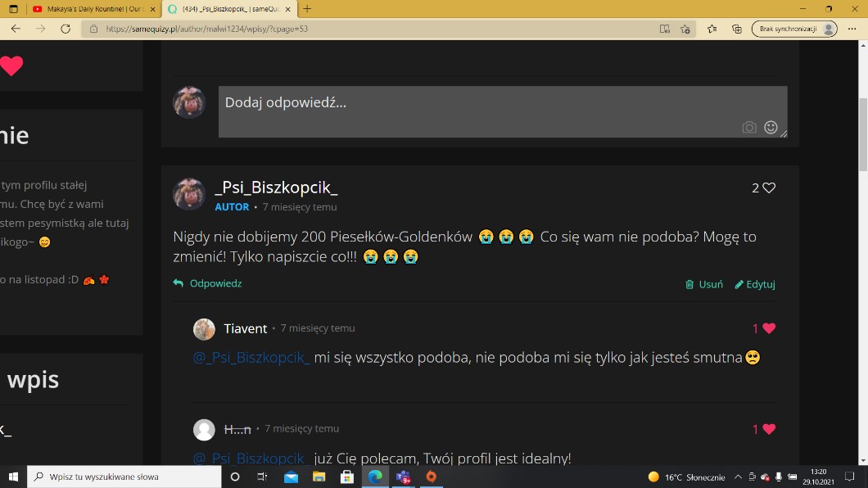Image resolution: width=868 pixels, height=488 pixels.
Task: Open the browser collections icon
Action: (737, 29)
